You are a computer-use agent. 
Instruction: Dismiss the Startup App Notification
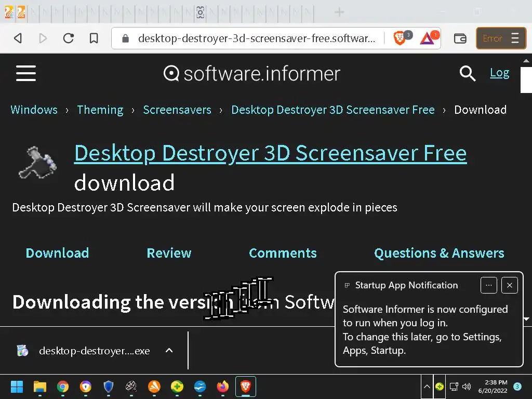coord(509,285)
